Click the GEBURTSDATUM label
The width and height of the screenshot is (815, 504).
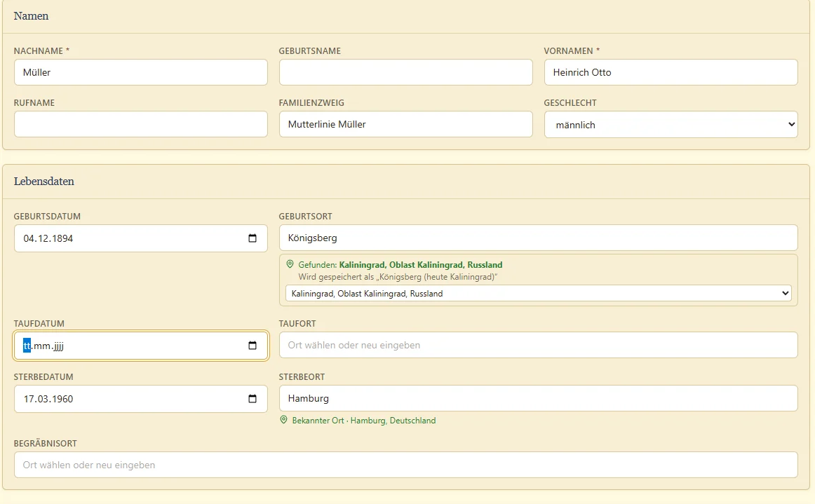pos(47,217)
